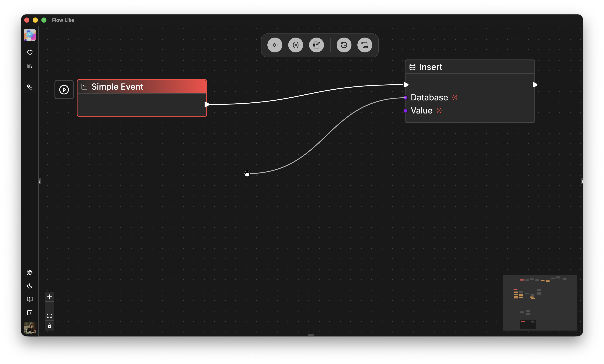This screenshot has width=604, height=364.
Task: Select the Simple Event node header
Action: coord(142,86)
